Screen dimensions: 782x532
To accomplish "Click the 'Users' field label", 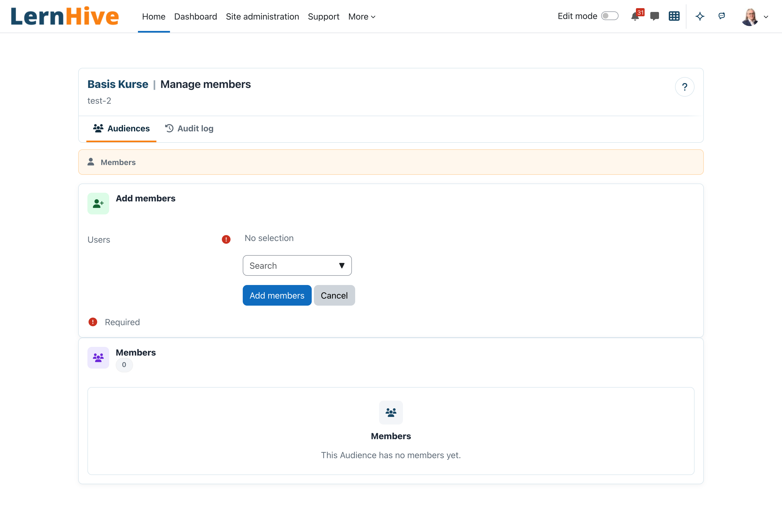I will (99, 239).
